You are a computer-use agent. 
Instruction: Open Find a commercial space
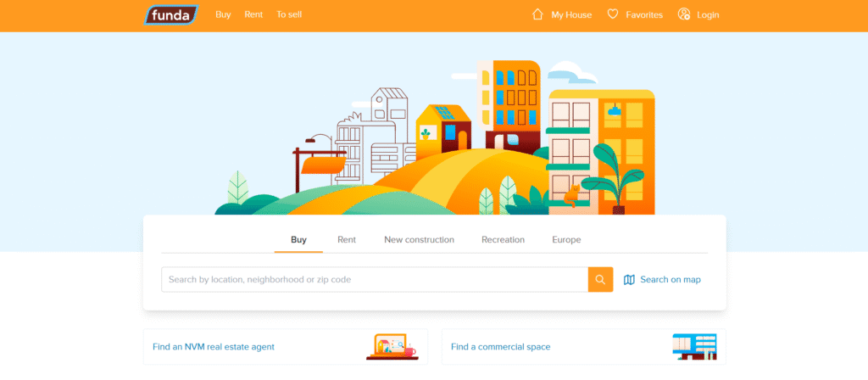tap(500, 347)
